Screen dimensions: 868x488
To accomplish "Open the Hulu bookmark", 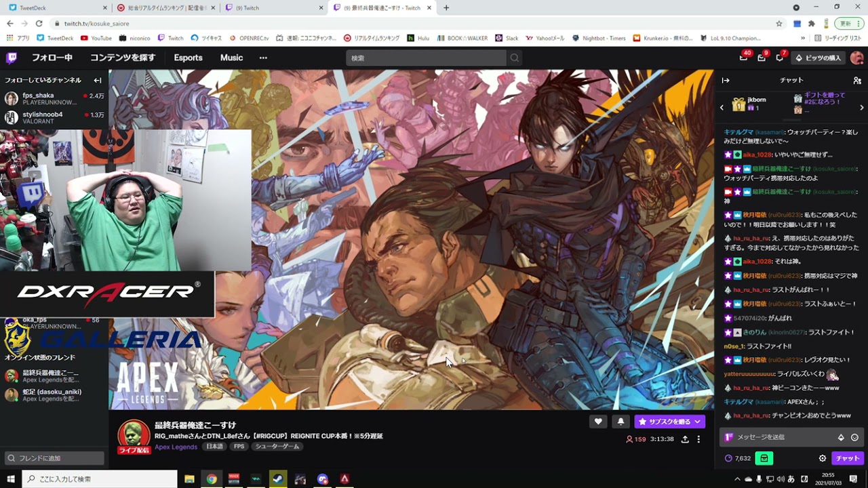I will tap(418, 38).
